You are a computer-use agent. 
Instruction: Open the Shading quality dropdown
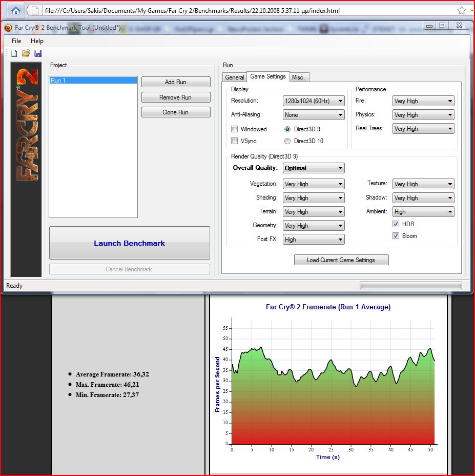(x=314, y=198)
